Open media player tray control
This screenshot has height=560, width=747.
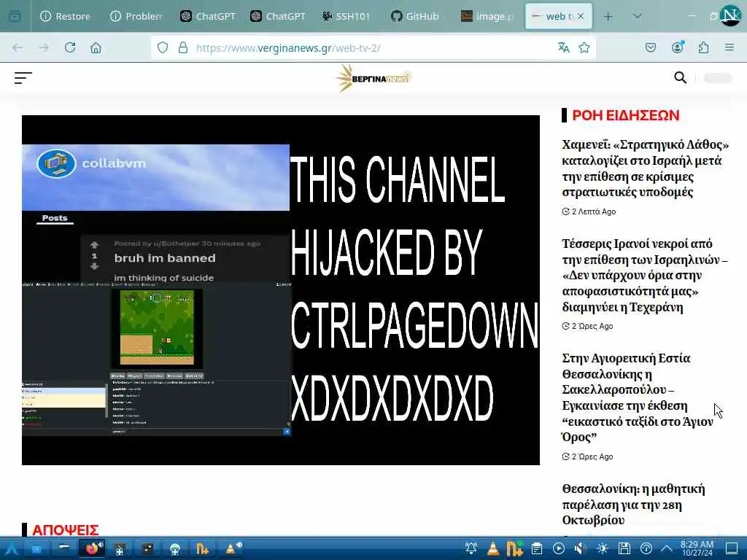(x=558, y=548)
